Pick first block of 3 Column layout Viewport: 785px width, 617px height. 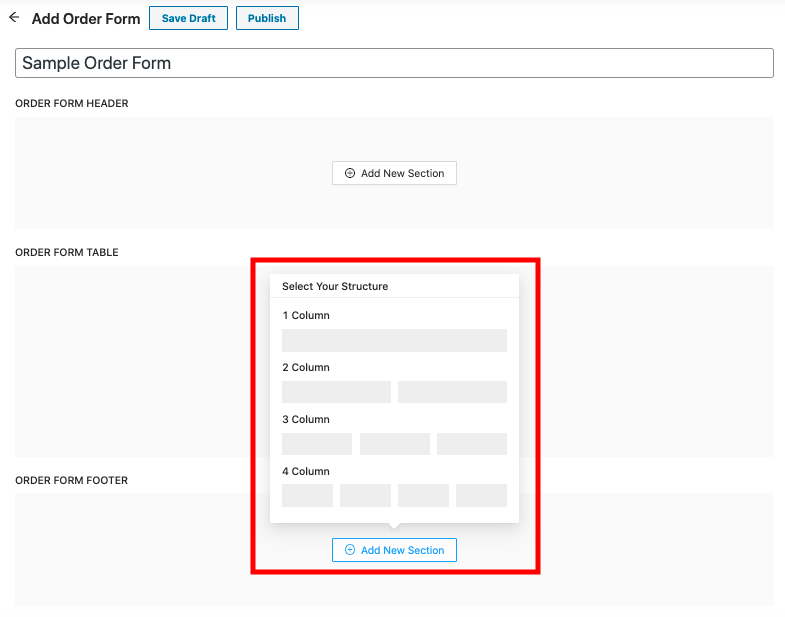point(317,444)
